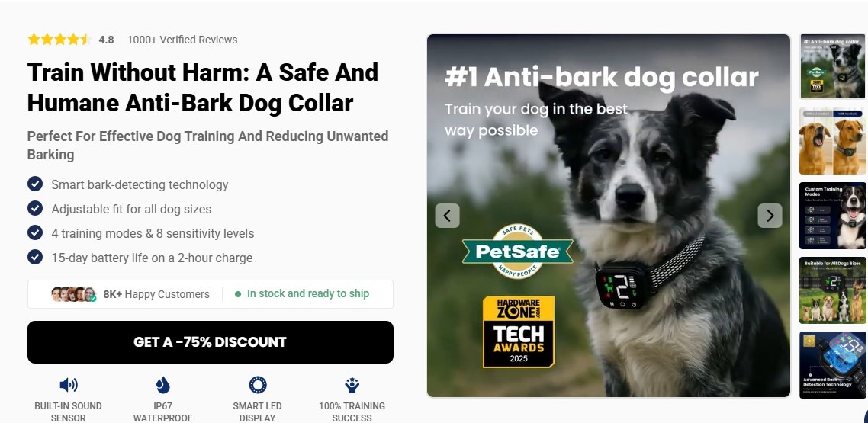Click the checkmark beside Smart bark-detecting technology
This screenshot has width=868, height=423.
35,184
